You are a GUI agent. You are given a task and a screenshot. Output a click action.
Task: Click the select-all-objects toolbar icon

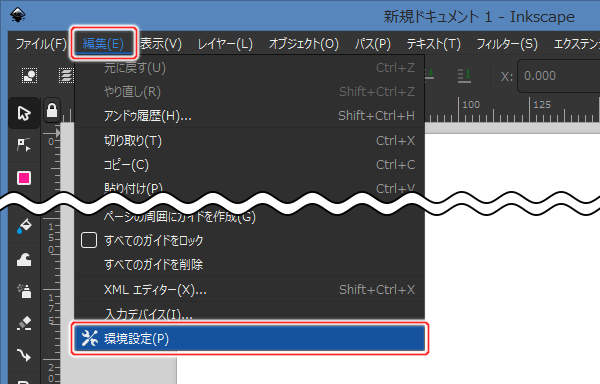tap(29, 75)
